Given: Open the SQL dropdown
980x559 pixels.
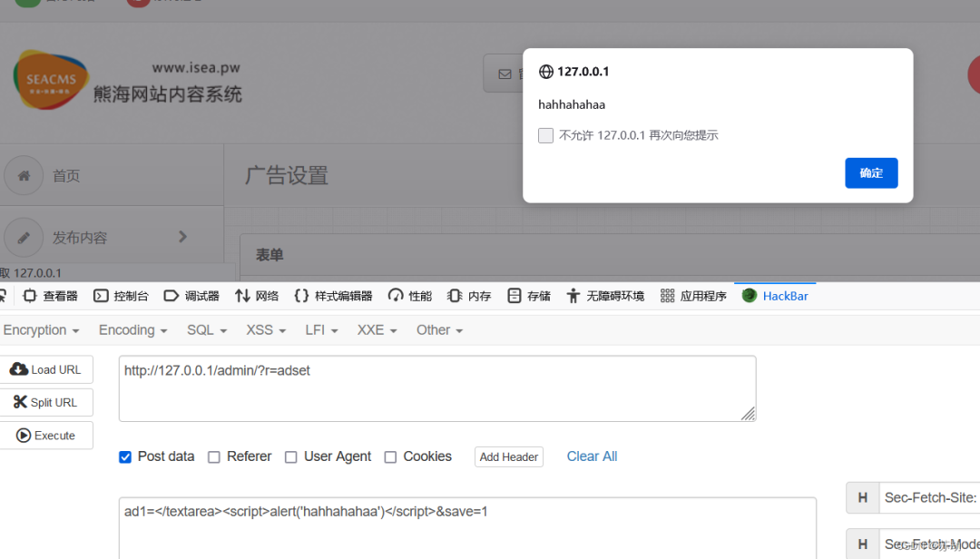Looking at the screenshot, I should tap(207, 330).
